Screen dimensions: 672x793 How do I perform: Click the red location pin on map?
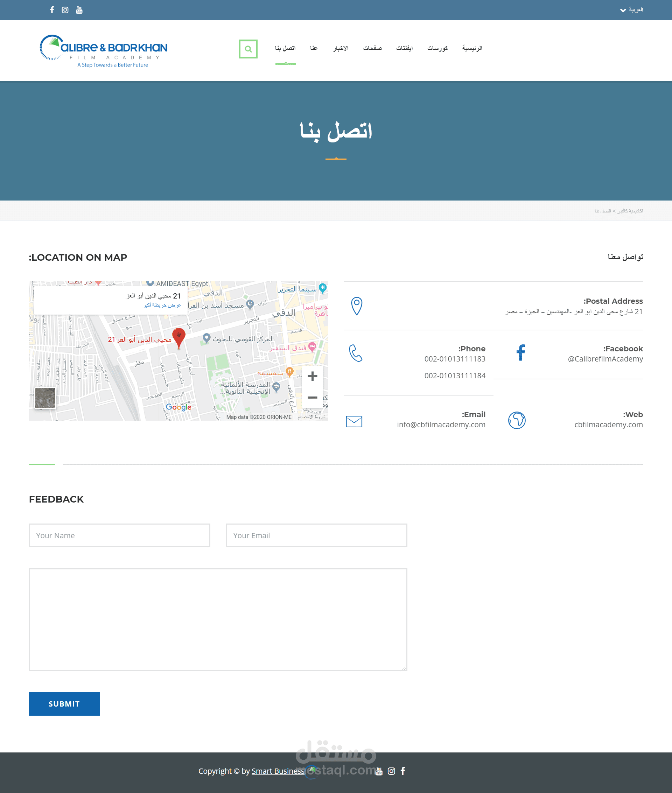pos(178,336)
